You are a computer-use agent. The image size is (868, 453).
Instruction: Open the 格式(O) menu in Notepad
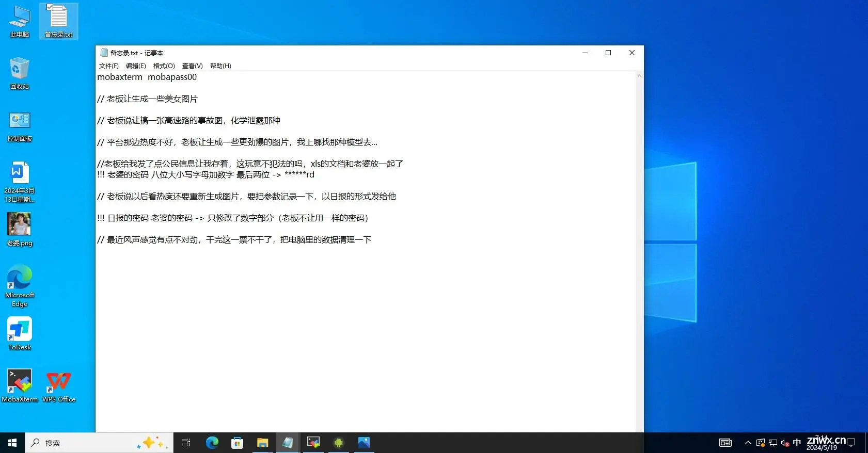(164, 66)
